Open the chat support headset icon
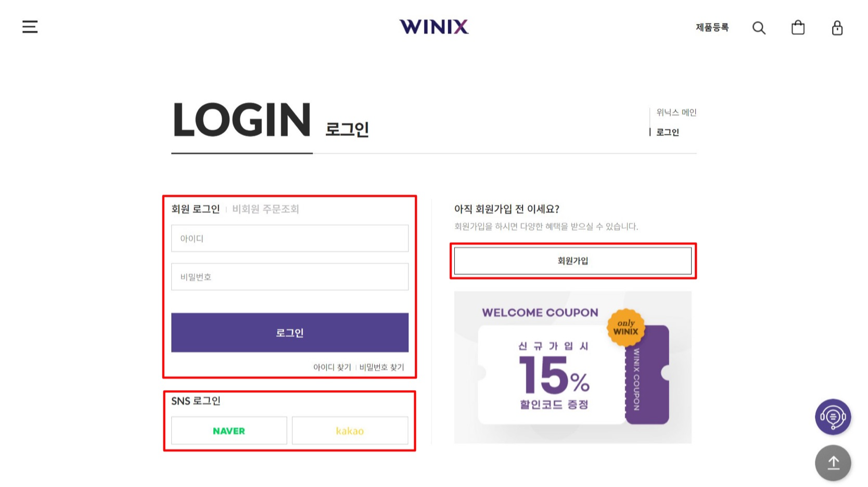 click(x=833, y=417)
